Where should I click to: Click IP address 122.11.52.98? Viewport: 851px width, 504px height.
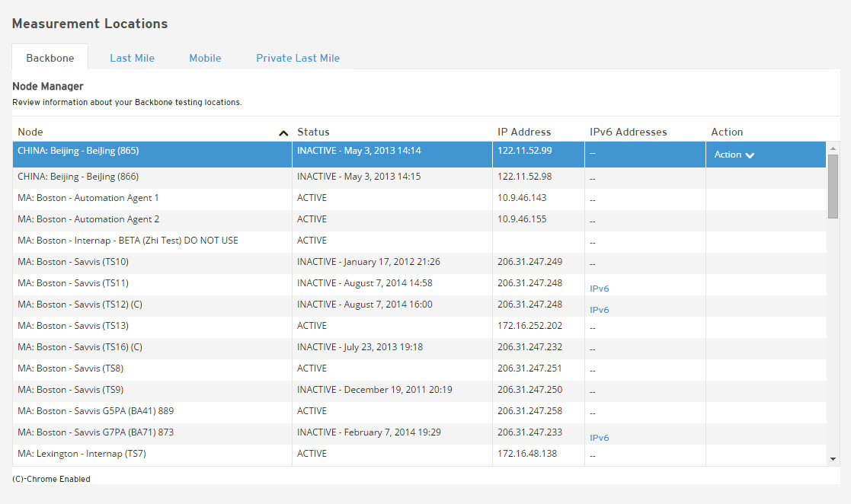click(525, 177)
